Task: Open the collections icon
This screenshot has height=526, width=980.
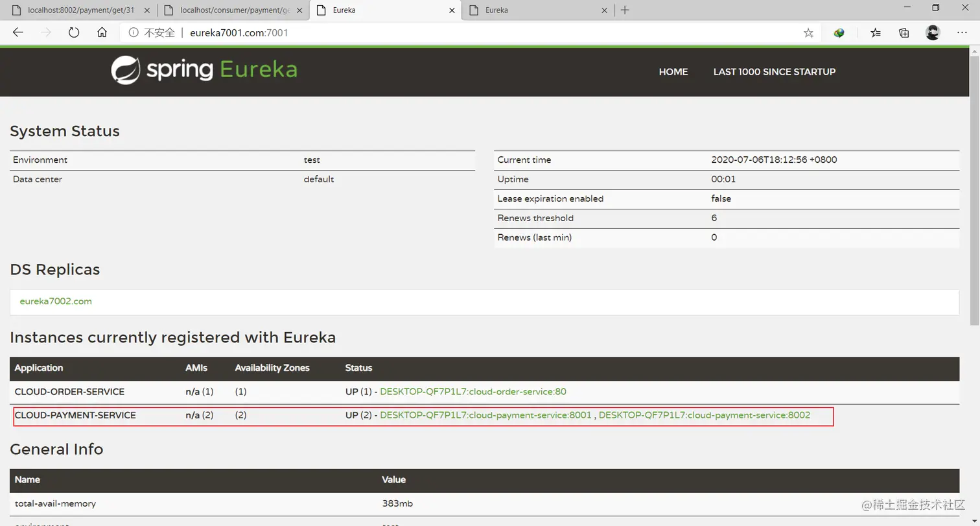Action: 904,33
